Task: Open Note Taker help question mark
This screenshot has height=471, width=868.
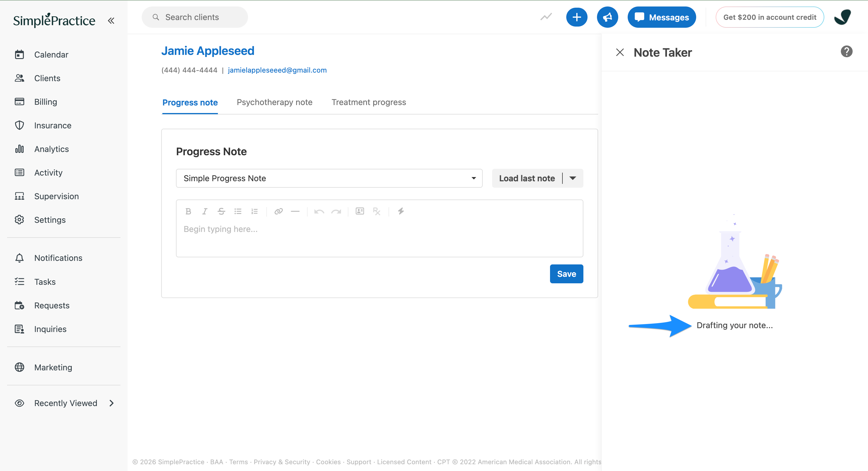Action: 846,52
